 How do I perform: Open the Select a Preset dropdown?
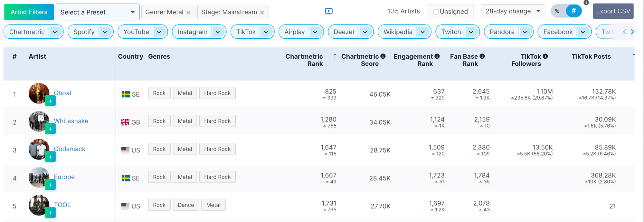pos(97,12)
